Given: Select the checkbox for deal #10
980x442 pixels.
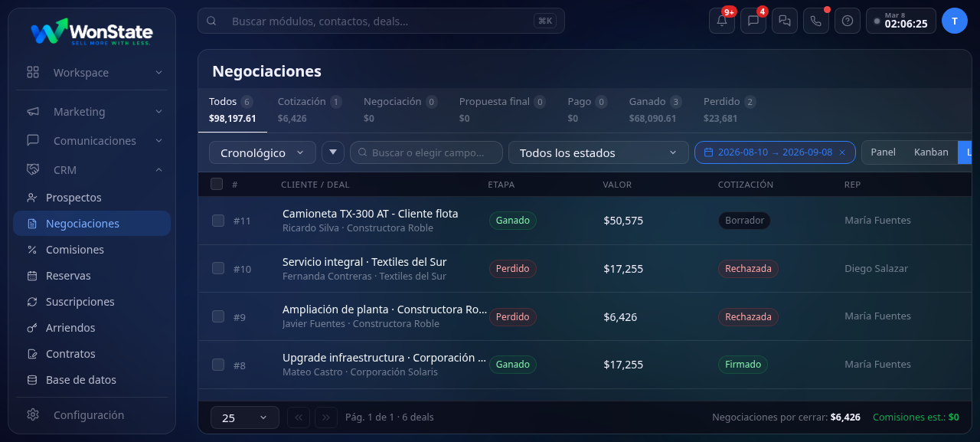Looking at the screenshot, I should pyautogui.click(x=218, y=268).
